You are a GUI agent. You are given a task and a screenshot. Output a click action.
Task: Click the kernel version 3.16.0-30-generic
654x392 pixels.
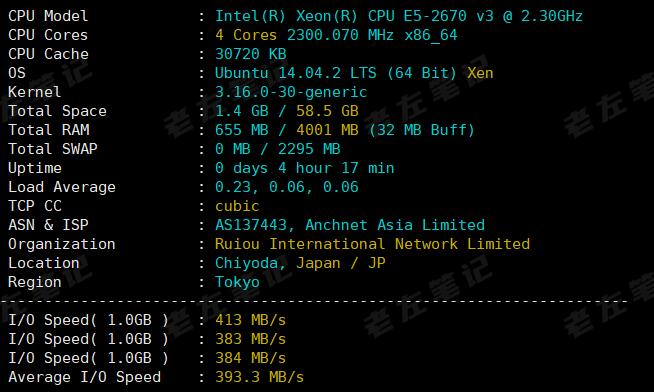click(291, 92)
